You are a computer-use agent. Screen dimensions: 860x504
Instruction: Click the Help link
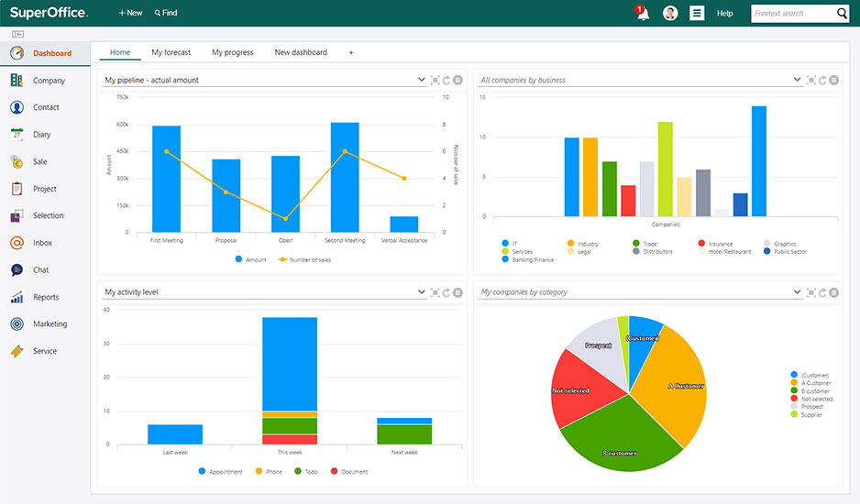click(x=724, y=13)
